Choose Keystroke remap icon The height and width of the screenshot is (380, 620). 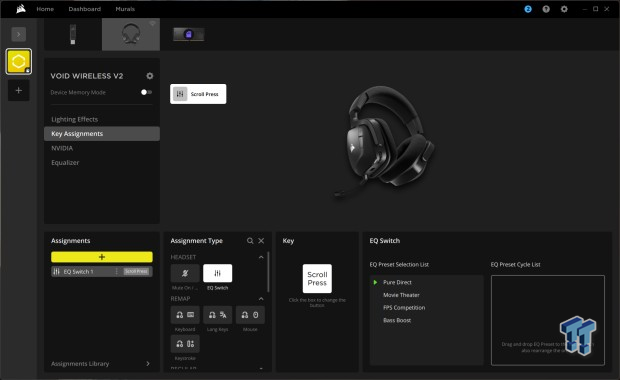tap(185, 344)
